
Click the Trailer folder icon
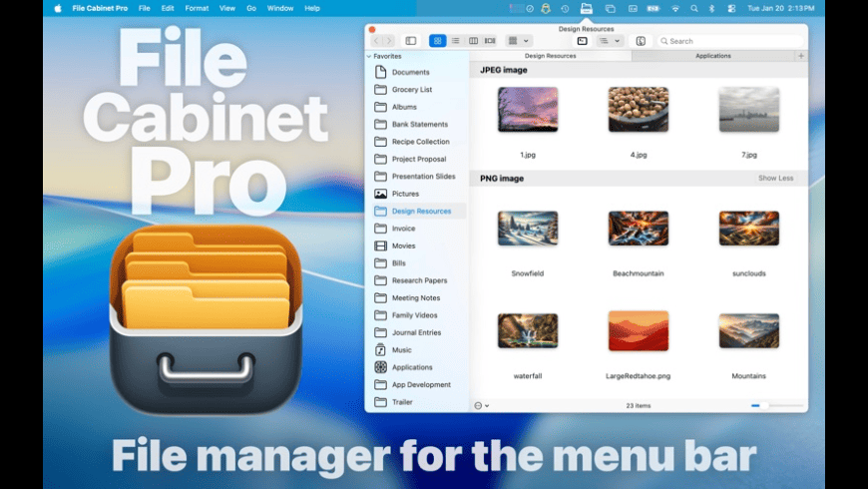coord(380,402)
